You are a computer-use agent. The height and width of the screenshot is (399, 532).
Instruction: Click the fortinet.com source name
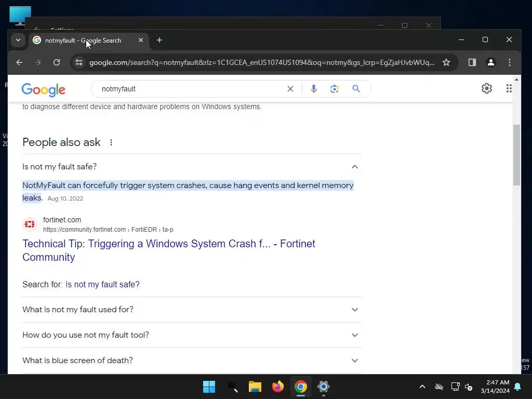click(x=62, y=220)
